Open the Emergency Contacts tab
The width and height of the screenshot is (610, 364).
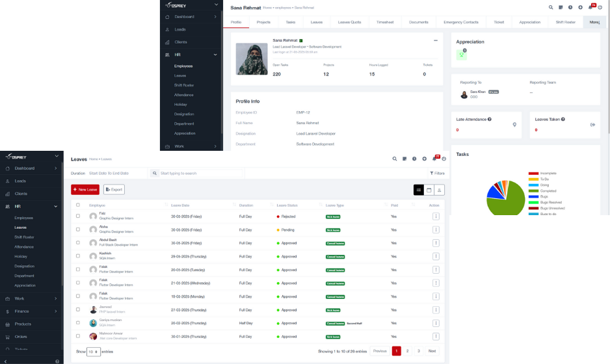pyautogui.click(x=460, y=22)
